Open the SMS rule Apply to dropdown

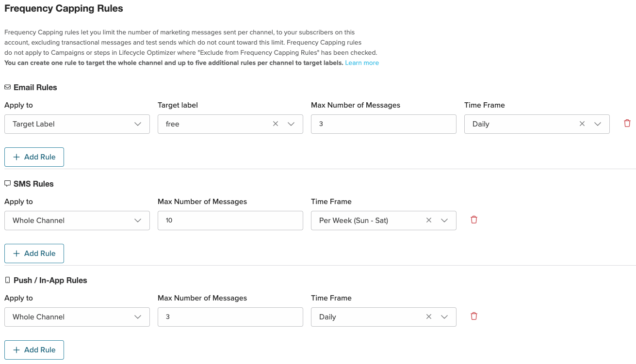coord(77,221)
